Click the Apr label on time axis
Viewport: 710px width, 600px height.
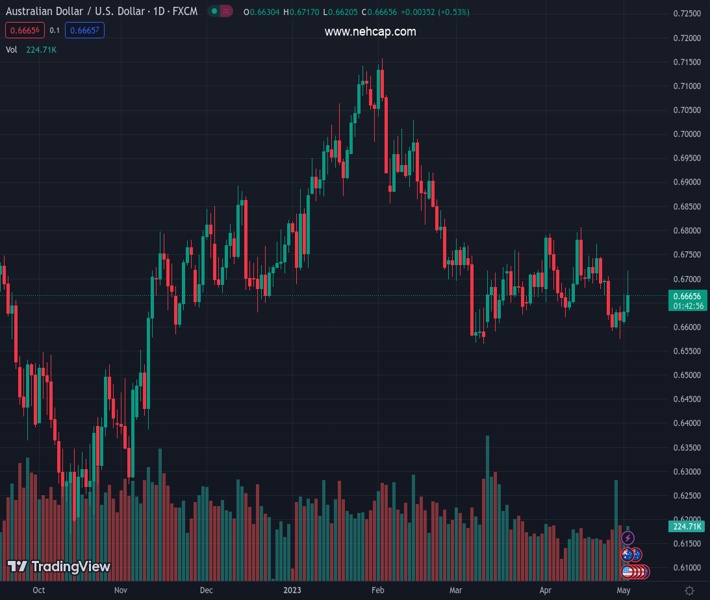tap(545, 590)
